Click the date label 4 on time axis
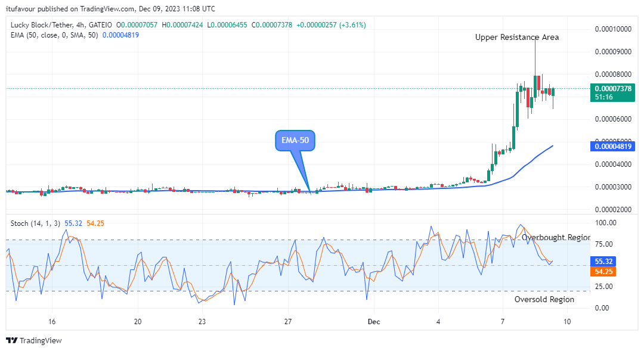 pyautogui.click(x=438, y=321)
